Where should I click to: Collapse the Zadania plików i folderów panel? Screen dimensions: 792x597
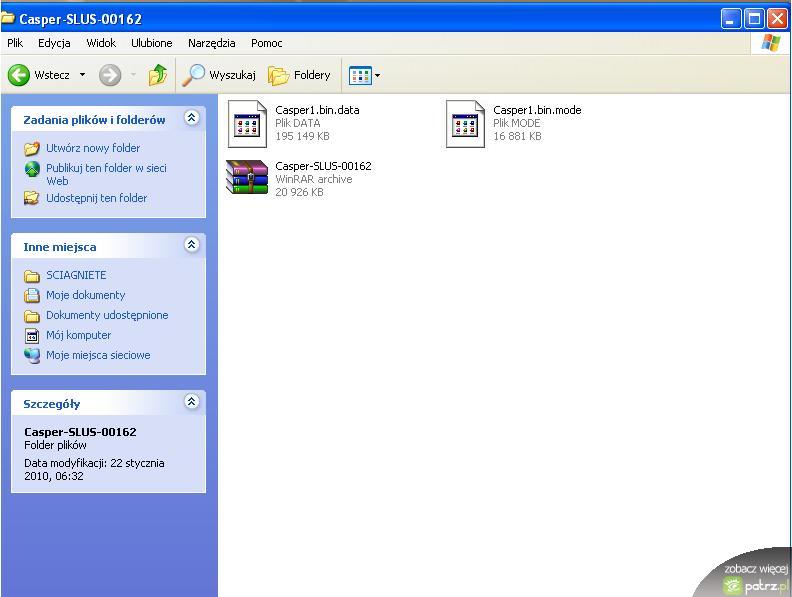click(191, 118)
